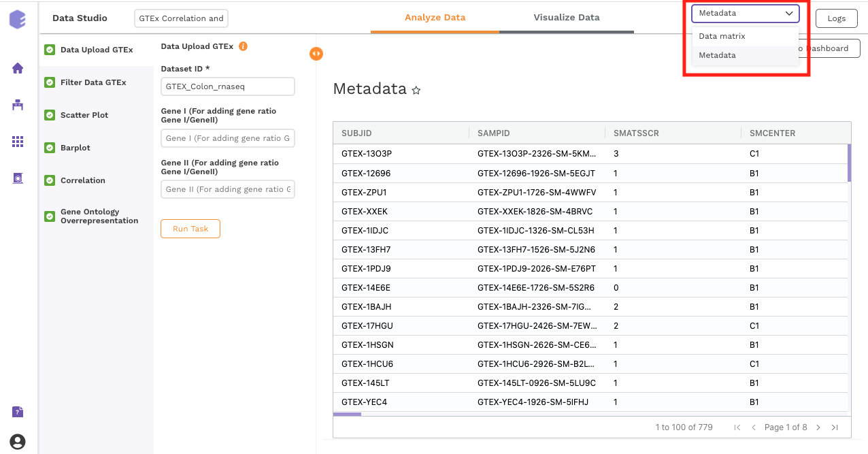Go to next page with right chevron

pyautogui.click(x=818, y=427)
